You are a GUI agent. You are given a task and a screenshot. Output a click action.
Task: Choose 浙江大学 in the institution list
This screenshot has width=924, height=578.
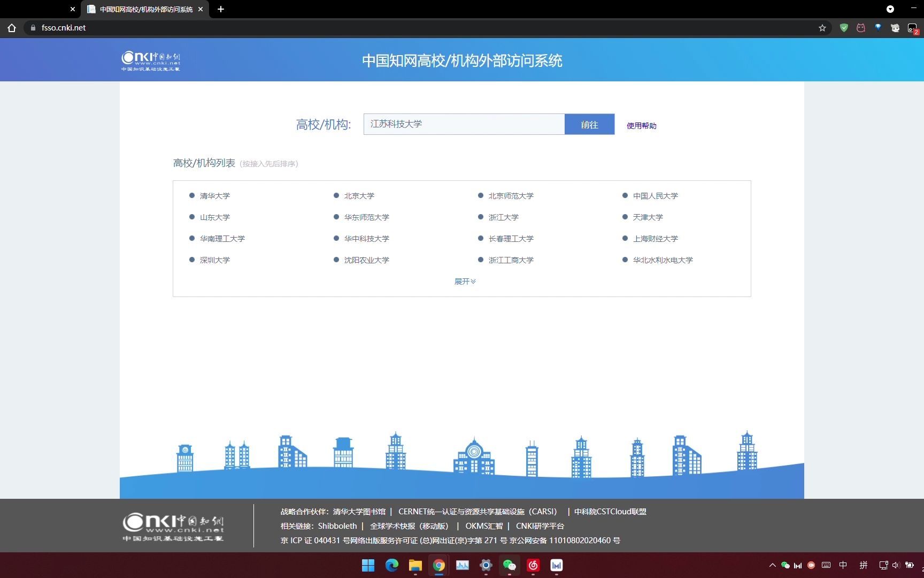click(x=504, y=217)
